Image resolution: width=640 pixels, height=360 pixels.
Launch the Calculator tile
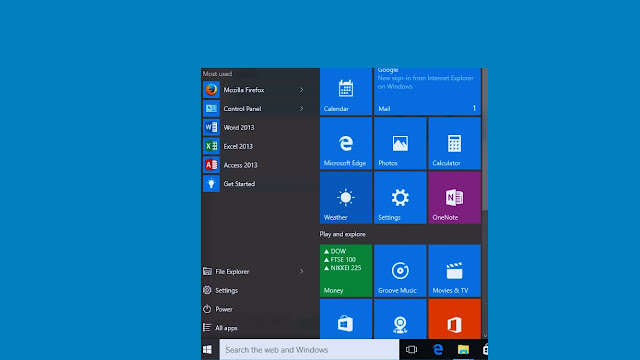[454, 143]
